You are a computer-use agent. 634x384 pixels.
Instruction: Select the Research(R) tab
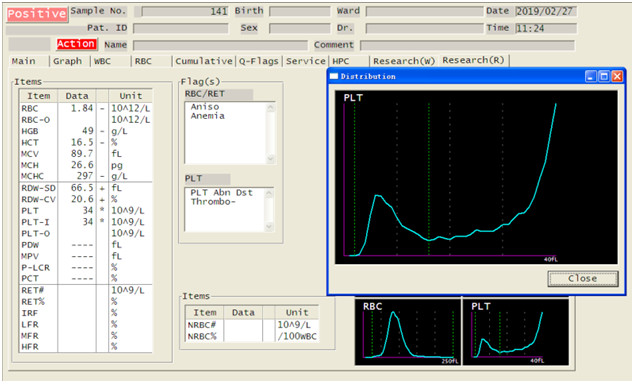(474, 60)
